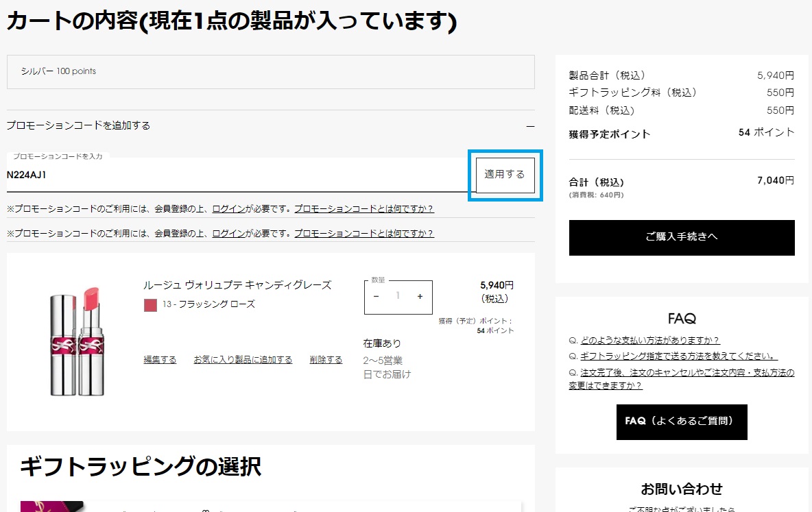This screenshot has height=512, width=812.
Task: Click the item price 5,940円 (税込)
Action: [x=496, y=292]
